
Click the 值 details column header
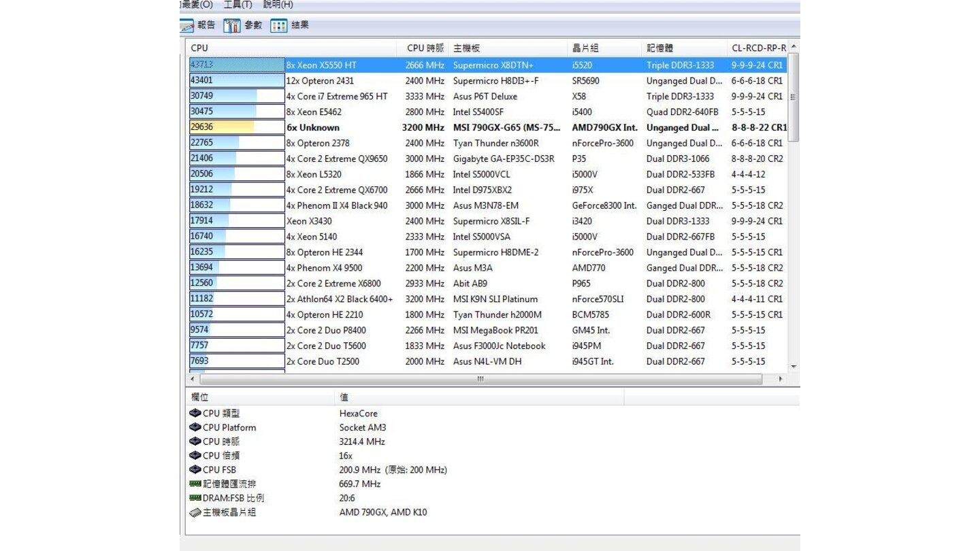(x=480, y=397)
